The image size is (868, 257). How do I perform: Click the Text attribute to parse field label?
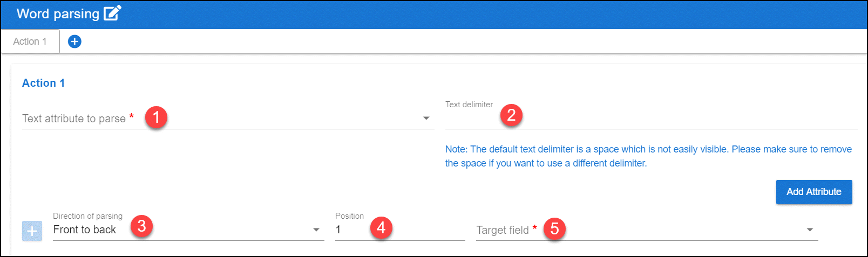coord(74,119)
